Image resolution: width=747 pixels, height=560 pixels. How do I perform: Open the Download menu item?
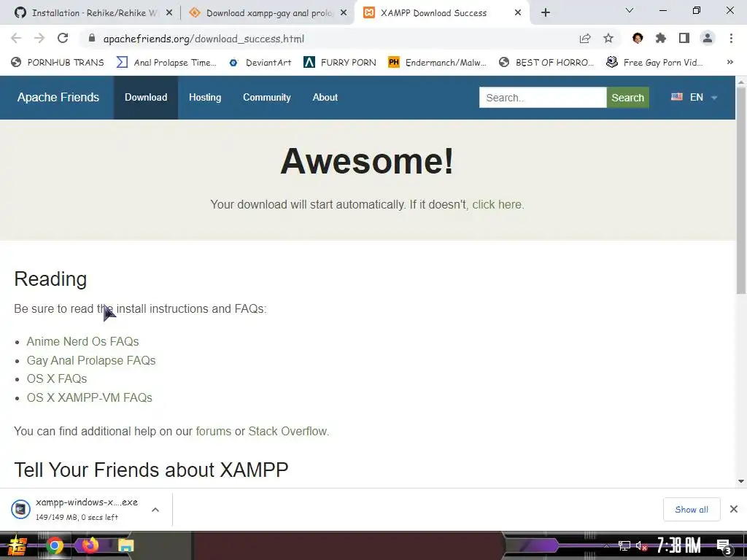pyautogui.click(x=146, y=97)
